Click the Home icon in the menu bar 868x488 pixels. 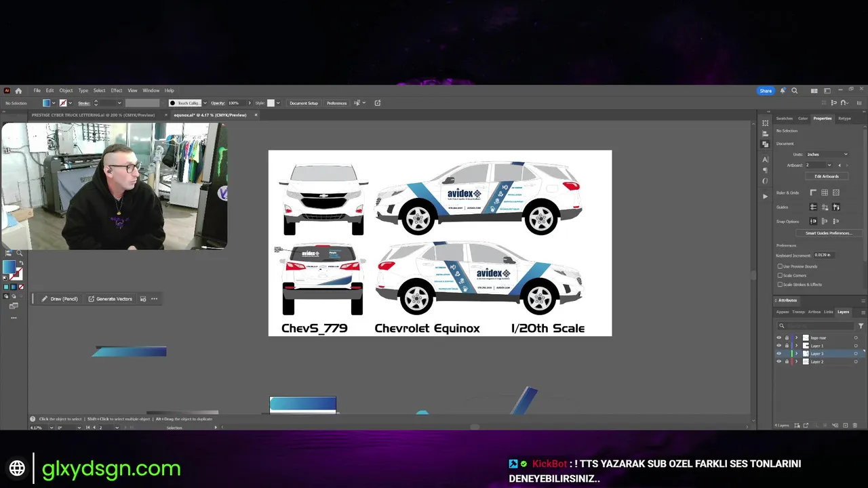coord(18,90)
